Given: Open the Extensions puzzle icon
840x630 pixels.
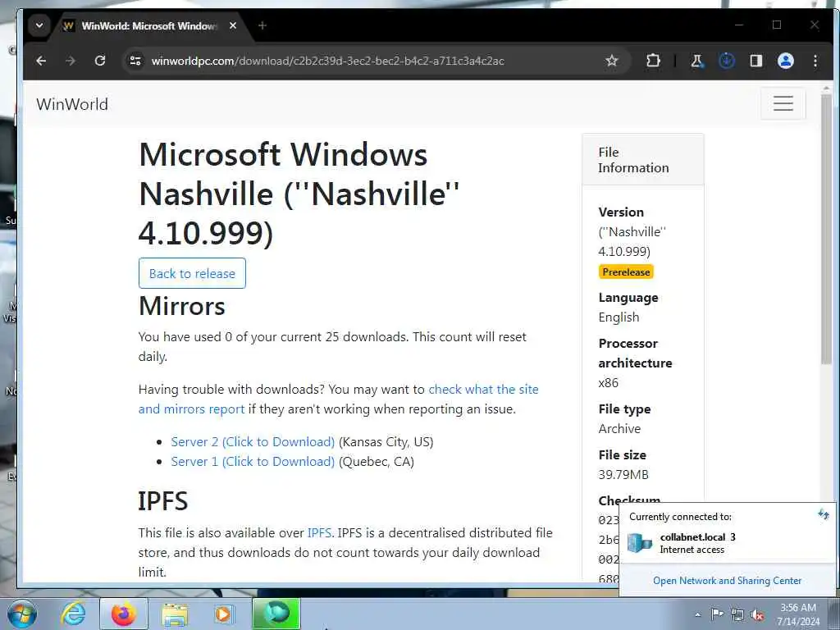Looking at the screenshot, I should pos(653,61).
